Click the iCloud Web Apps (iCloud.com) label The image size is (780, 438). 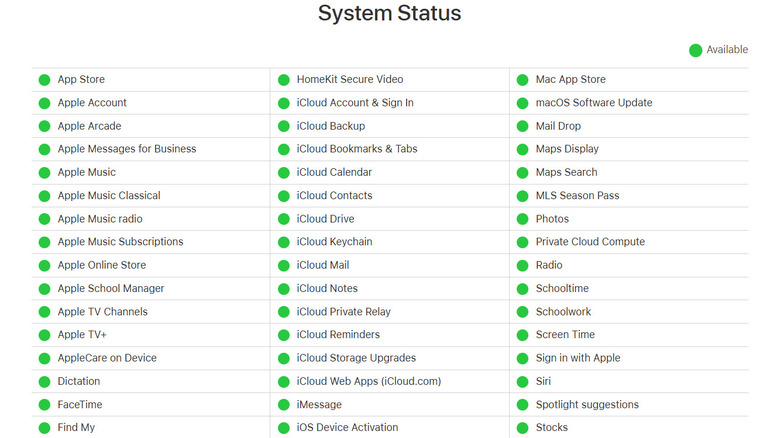[x=368, y=381]
